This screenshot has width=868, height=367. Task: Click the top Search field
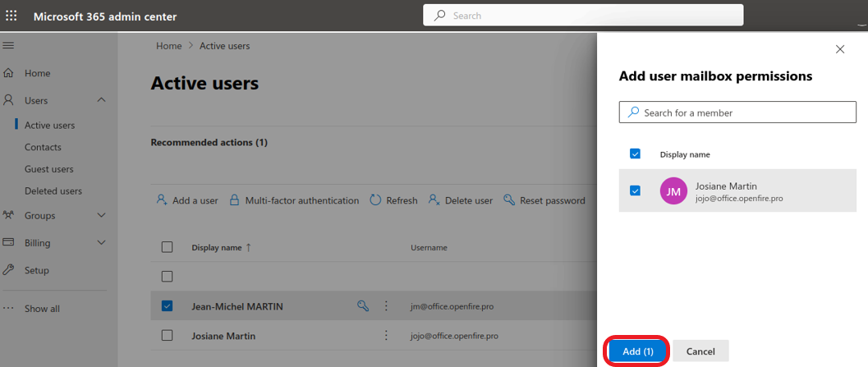click(583, 16)
